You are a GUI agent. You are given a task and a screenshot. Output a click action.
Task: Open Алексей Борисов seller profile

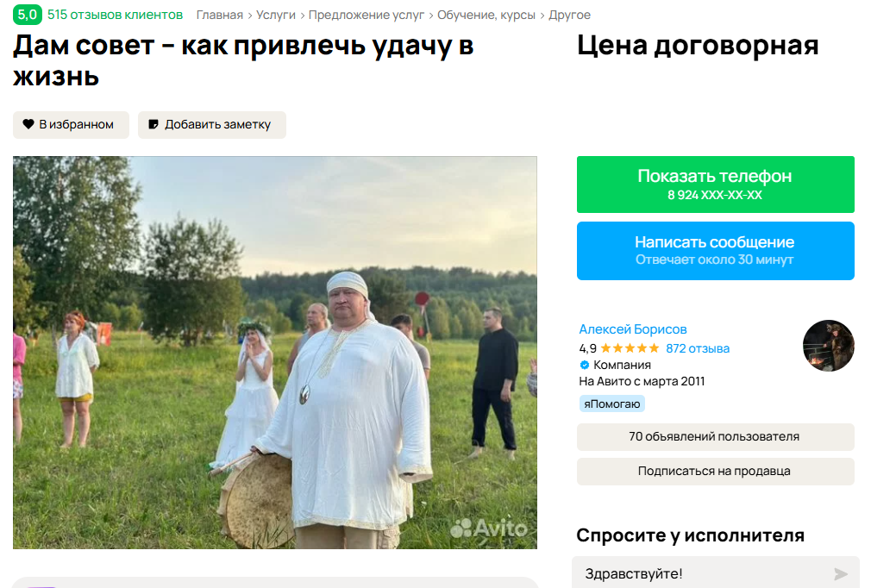tap(633, 329)
